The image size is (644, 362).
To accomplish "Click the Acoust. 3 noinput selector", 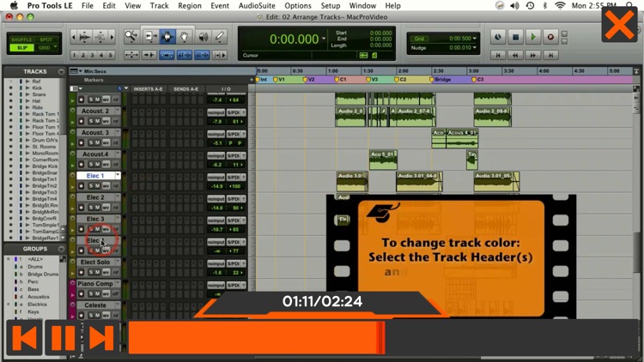I will (x=216, y=134).
